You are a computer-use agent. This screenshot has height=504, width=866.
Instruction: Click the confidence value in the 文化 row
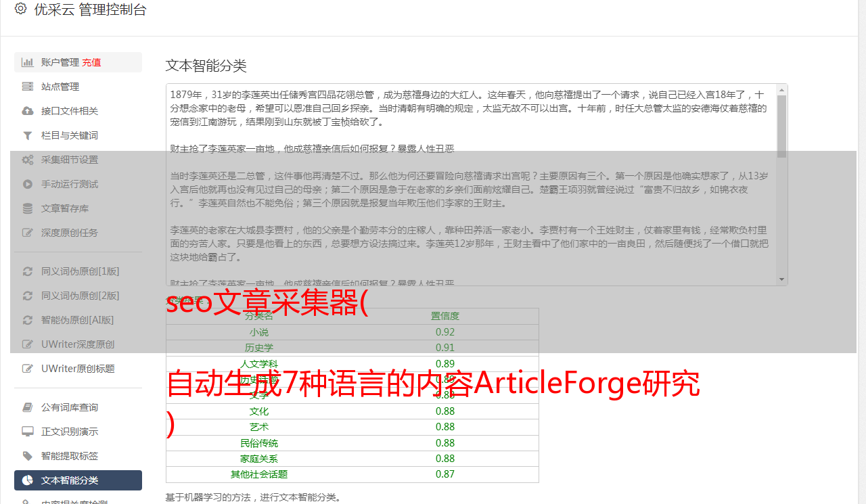tap(445, 411)
